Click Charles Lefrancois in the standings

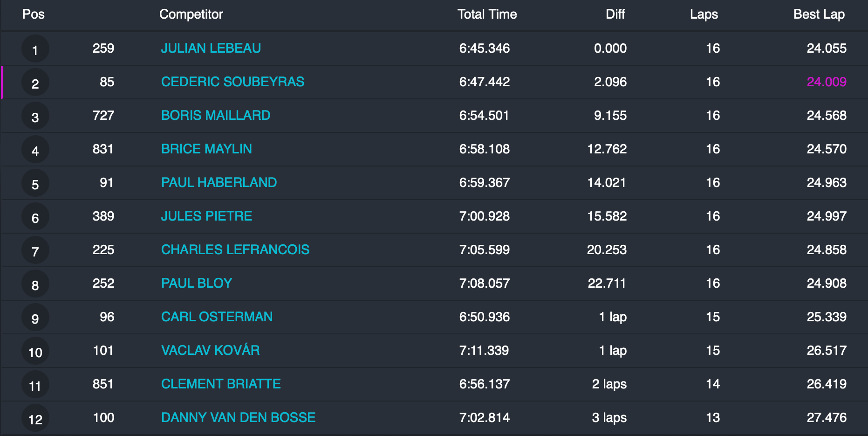click(235, 250)
